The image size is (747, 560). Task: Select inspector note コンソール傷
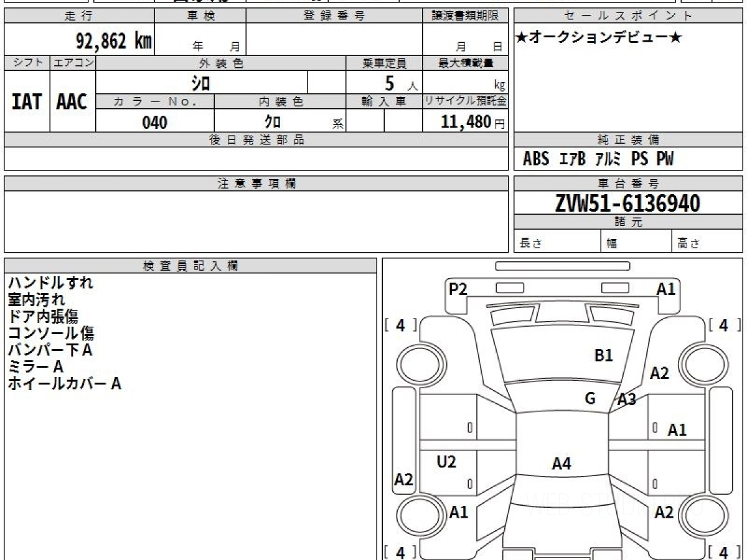[51, 333]
